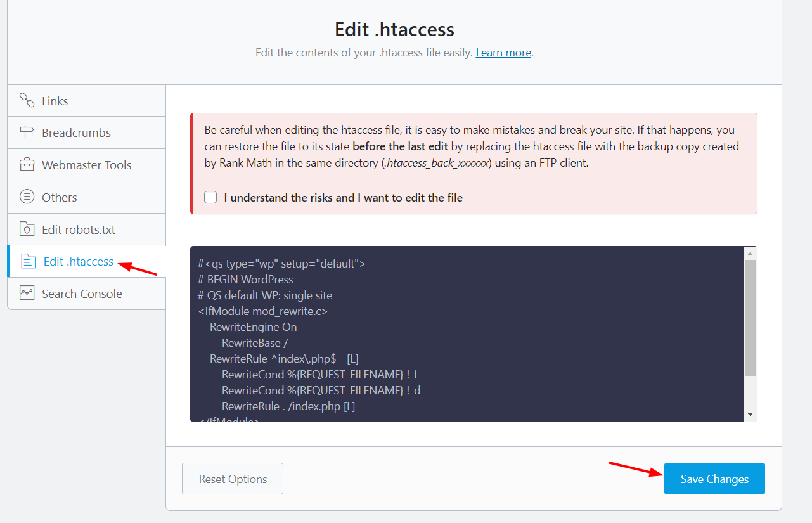
Task: Click the Webmaster Tools toolbox icon
Action: pos(27,165)
